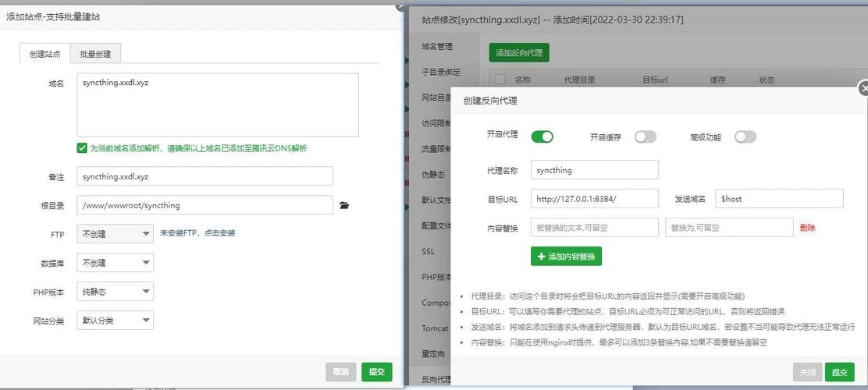Enable the 开启缓存 switch

pyautogui.click(x=645, y=136)
